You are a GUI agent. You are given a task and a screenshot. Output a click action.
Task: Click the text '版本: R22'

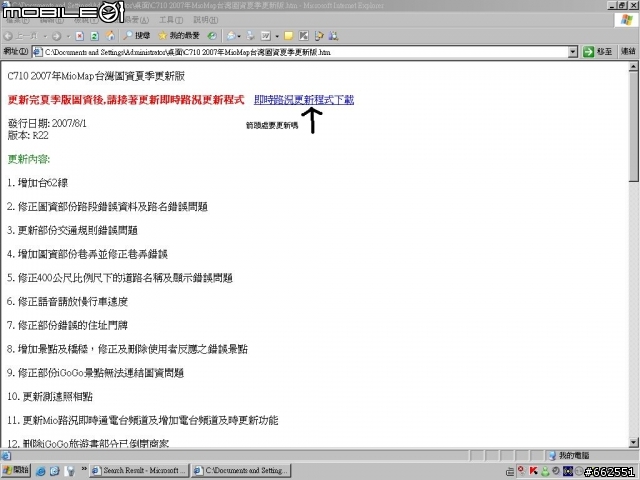(28, 135)
